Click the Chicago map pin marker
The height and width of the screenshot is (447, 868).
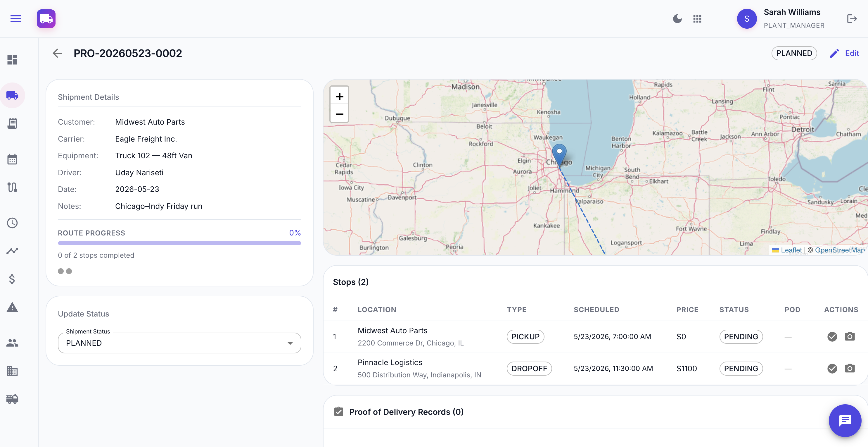point(559,155)
